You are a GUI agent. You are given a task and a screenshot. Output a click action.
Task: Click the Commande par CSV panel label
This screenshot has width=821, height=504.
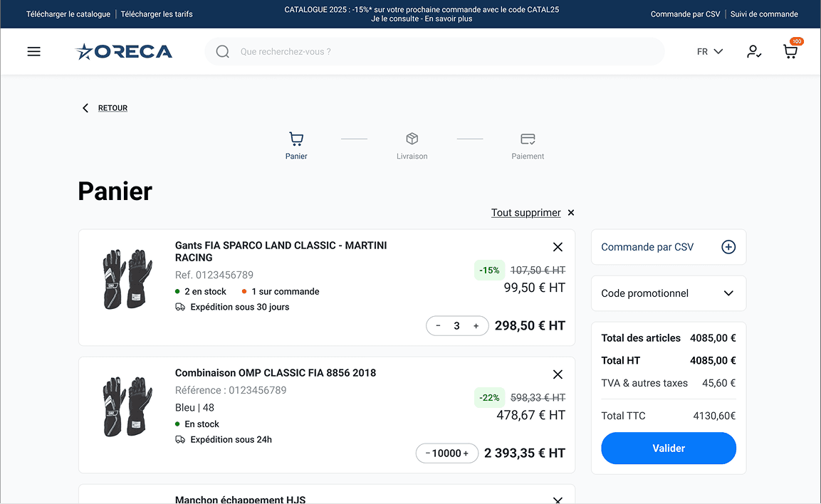647,247
